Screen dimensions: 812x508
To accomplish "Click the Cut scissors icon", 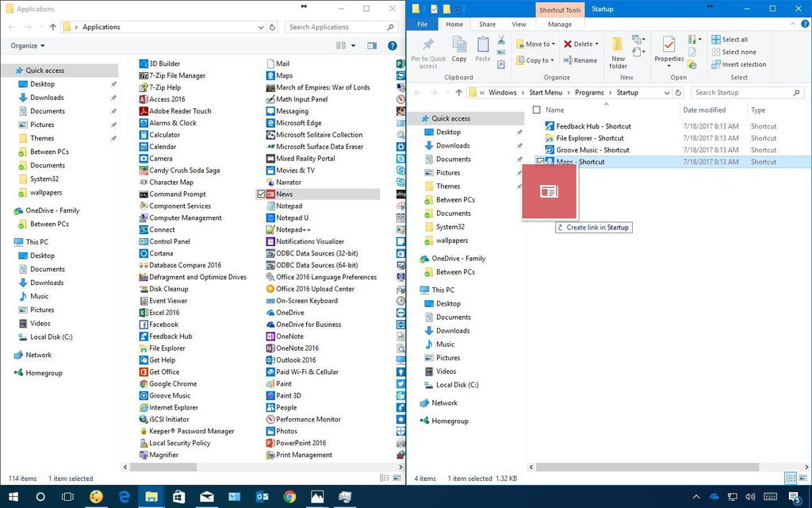I will [501, 40].
